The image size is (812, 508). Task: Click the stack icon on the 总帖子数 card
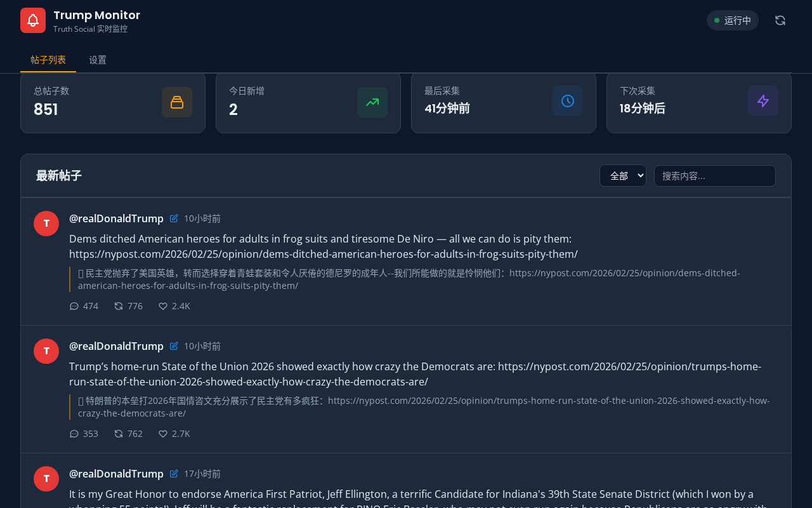177,102
